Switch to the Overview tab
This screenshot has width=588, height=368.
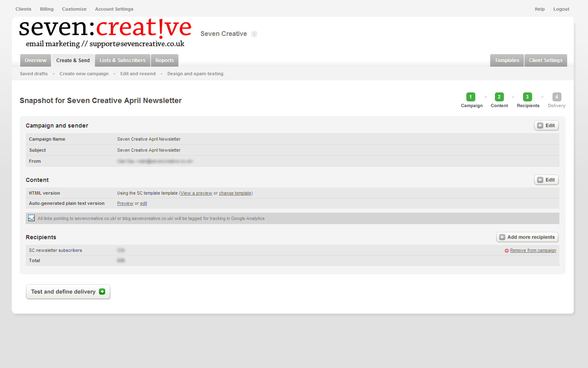36,61
